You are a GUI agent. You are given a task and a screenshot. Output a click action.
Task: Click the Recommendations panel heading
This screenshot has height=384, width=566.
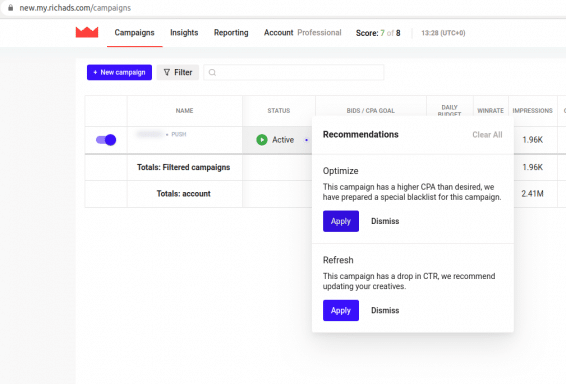(x=361, y=134)
